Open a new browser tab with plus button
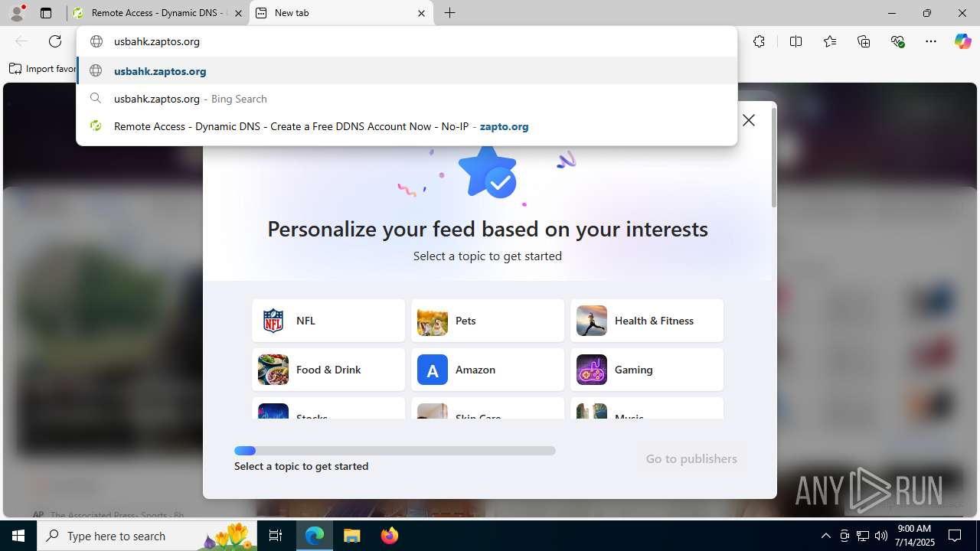980x551 pixels. tap(450, 13)
